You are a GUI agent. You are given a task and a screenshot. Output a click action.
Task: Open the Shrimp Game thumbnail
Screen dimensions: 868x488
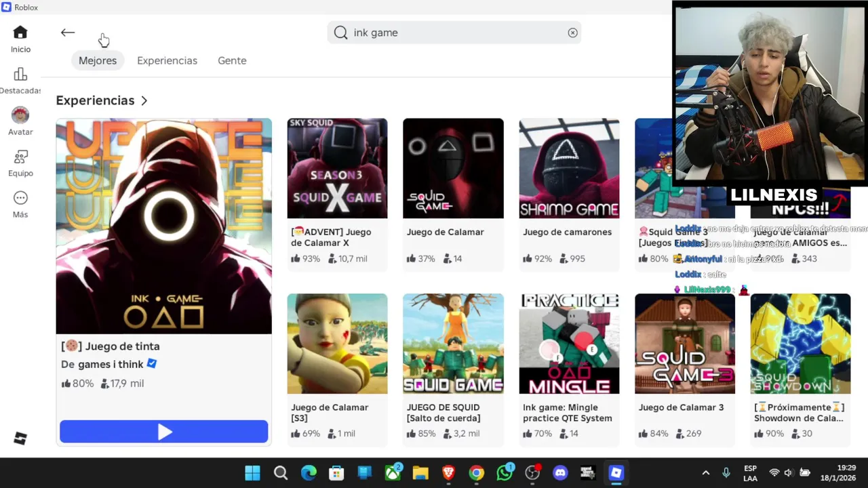click(x=569, y=168)
